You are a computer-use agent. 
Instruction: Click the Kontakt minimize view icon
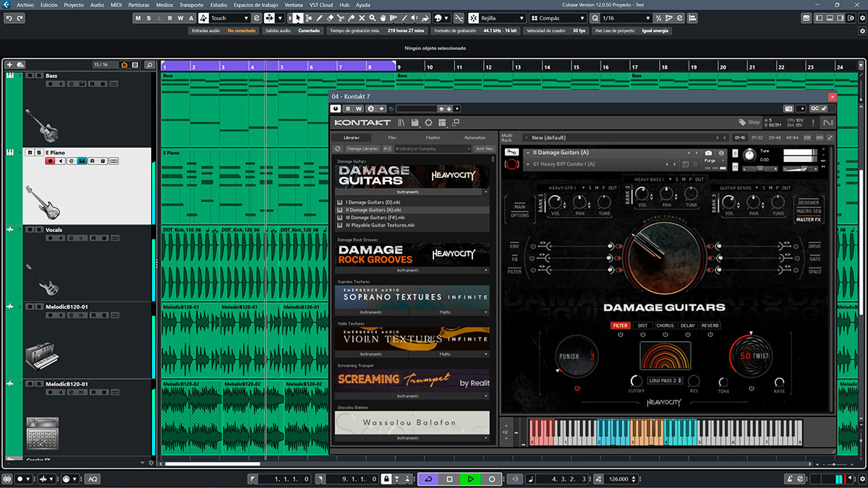coord(456,123)
